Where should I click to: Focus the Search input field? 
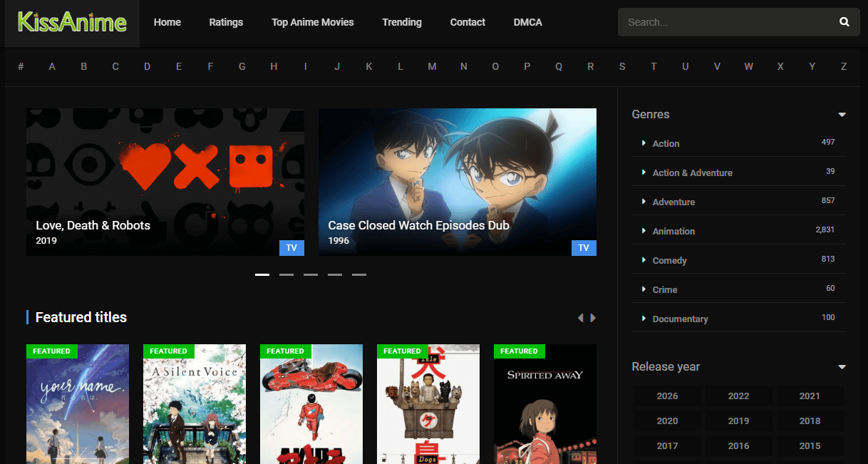coord(723,22)
